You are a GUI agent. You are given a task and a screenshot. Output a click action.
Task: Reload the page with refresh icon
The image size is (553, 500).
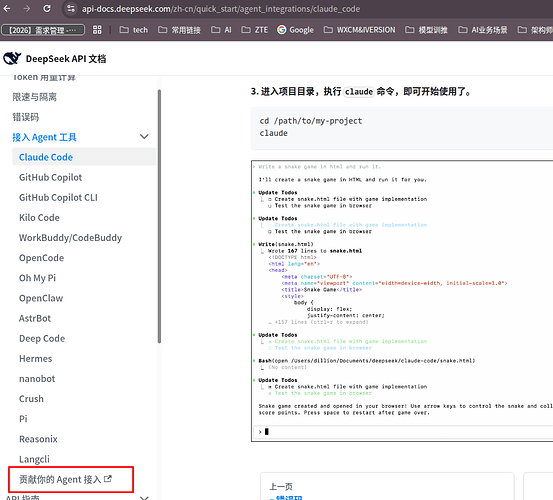click(x=47, y=9)
